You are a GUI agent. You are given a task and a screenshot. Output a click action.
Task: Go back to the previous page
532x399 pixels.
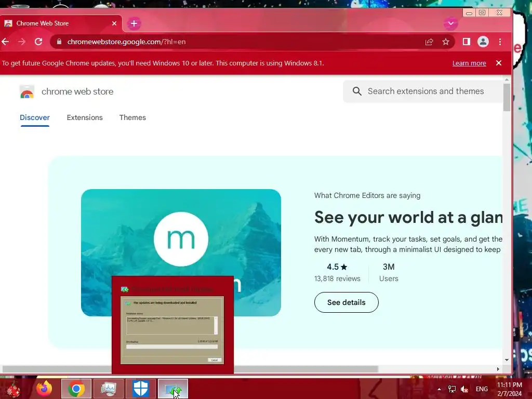[5, 42]
